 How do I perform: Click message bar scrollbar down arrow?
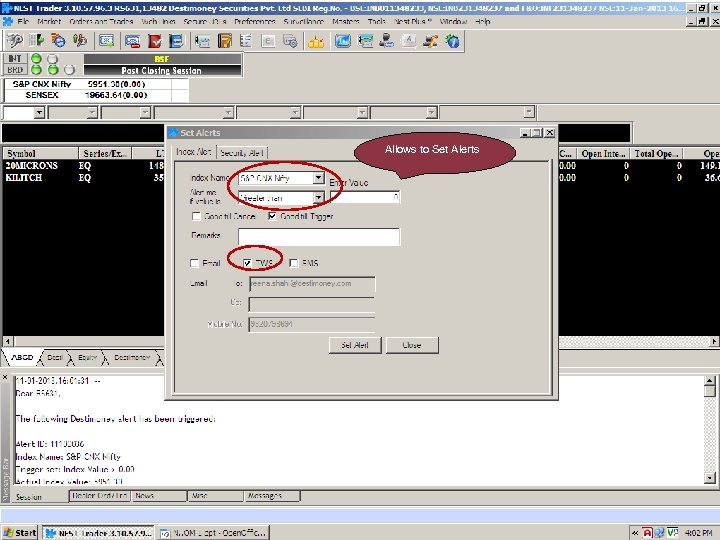click(709, 478)
